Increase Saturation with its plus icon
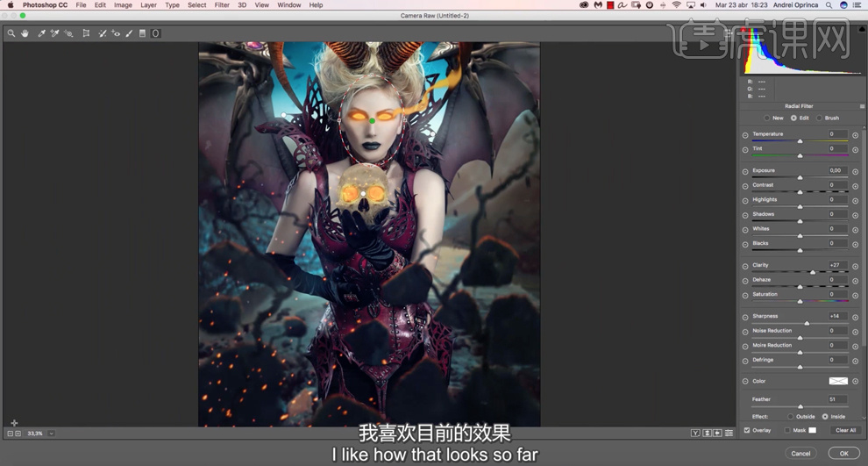The image size is (868, 466). pyautogui.click(x=855, y=296)
